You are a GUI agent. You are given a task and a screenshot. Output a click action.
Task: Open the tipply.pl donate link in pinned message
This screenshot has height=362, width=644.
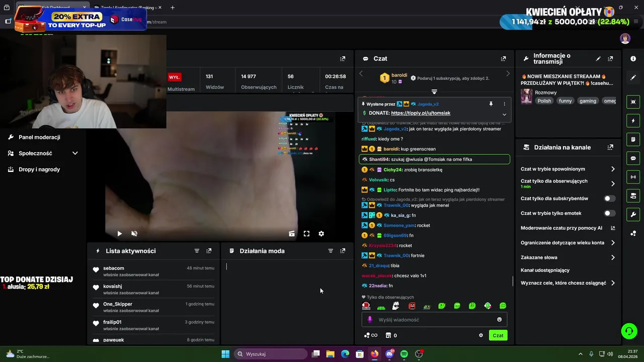click(x=421, y=113)
